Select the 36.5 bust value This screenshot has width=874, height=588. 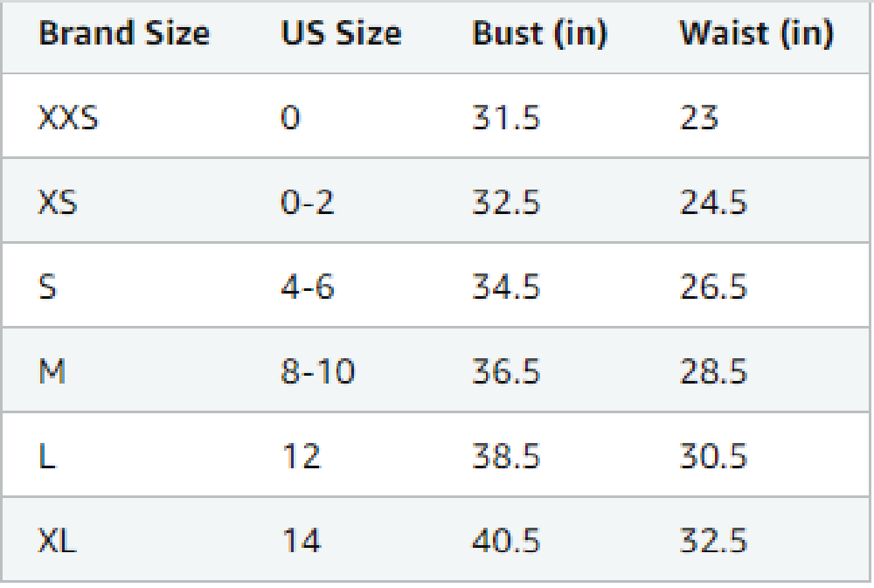(506, 372)
